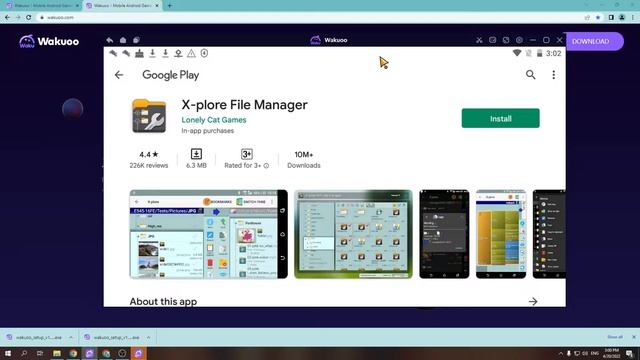Click the warning triangle notification icon

(191, 53)
